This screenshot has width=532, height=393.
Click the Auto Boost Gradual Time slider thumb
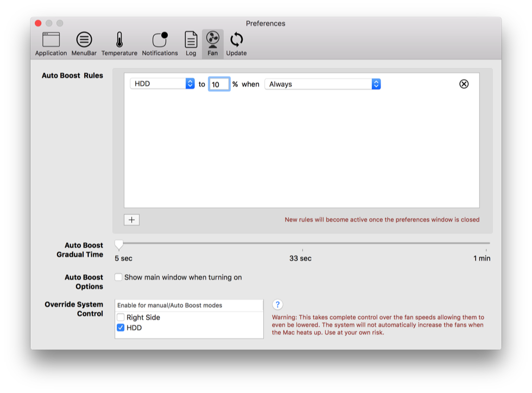pos(119,245)
